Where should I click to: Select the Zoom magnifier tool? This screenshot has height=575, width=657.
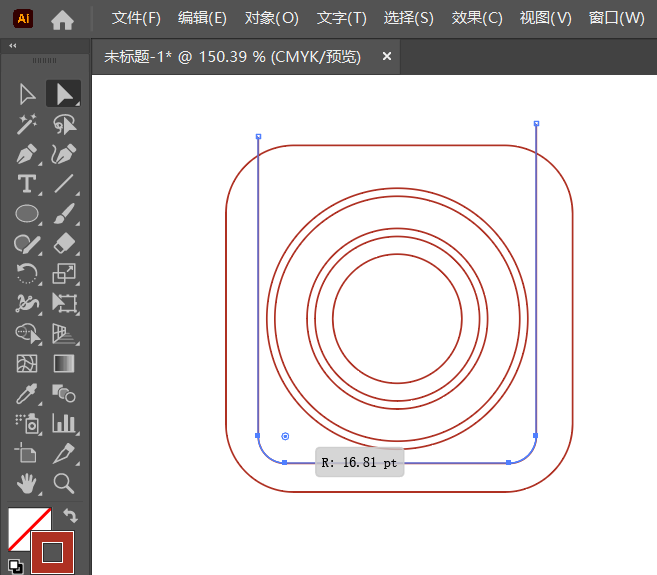tap(64, 484)
